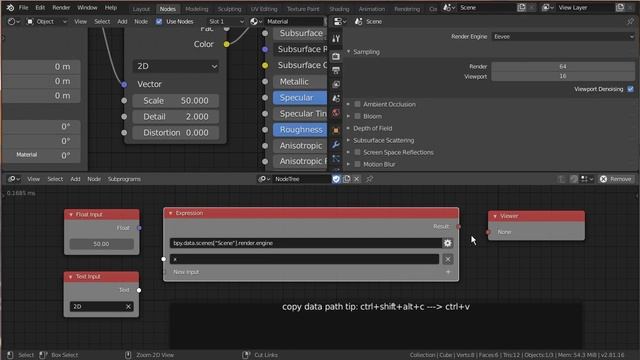Image resolution: width=640 pixels, height=360 pixels.
Task: Pin the NodeTree in the editor
Action: tap(369, 179)
